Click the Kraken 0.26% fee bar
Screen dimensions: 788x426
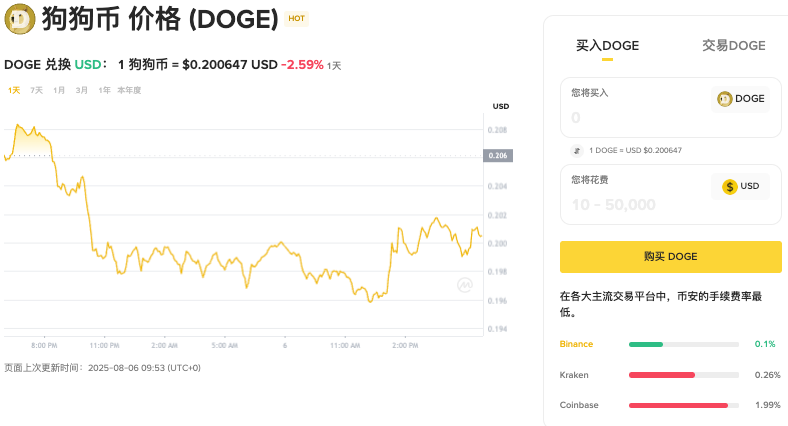pyautogui.click(x=684, y=375)
